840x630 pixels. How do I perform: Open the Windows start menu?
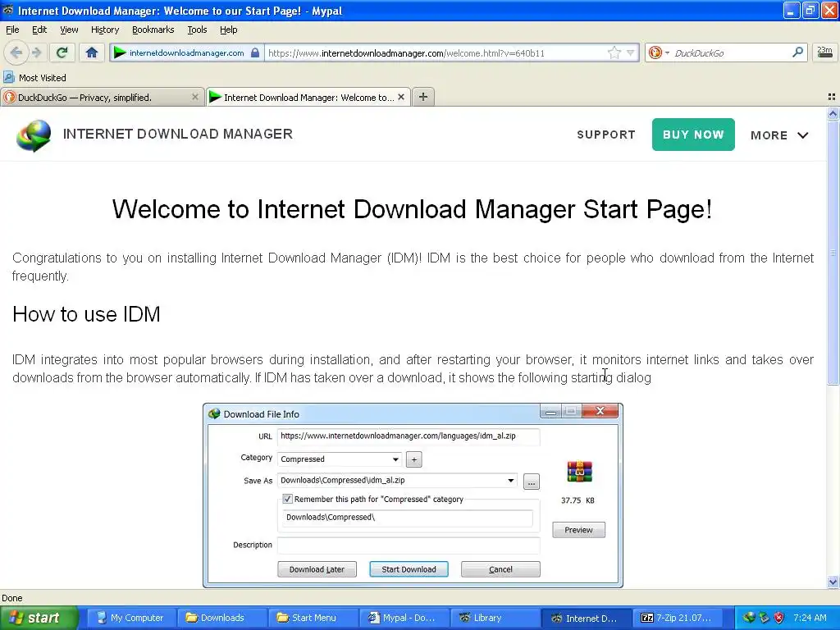point(39,618)
